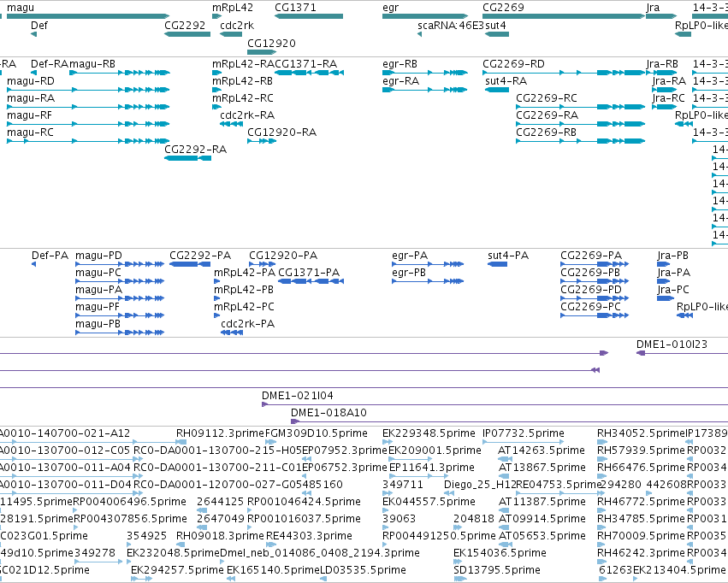The image size is (728, 583).
Task: Click the CG2269-PD protein label
Action: [591, 290]
